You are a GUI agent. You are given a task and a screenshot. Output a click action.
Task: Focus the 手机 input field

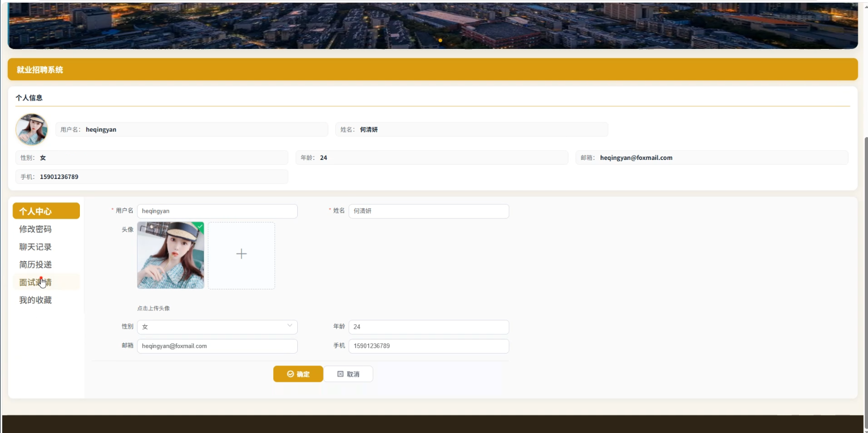(429, 346)
